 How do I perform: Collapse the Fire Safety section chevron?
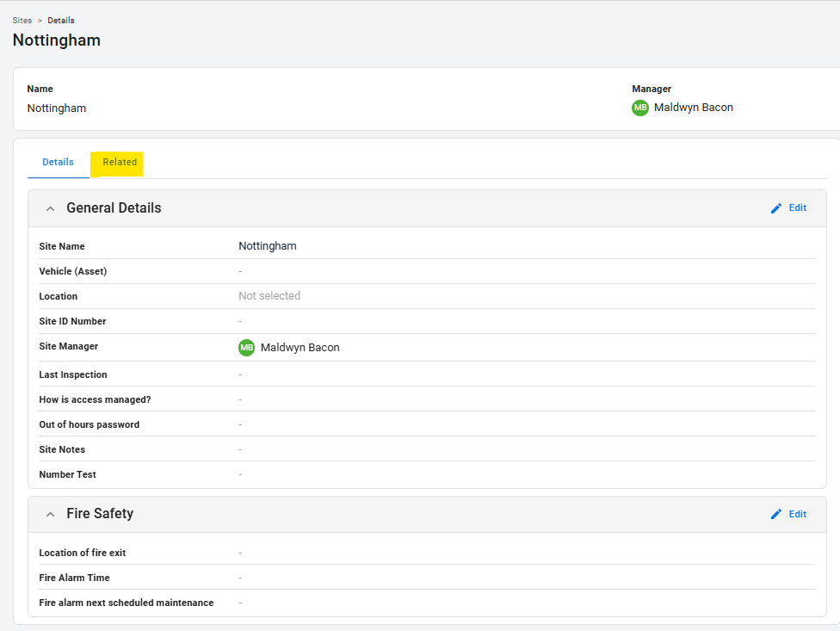click(x=50, y=514)
